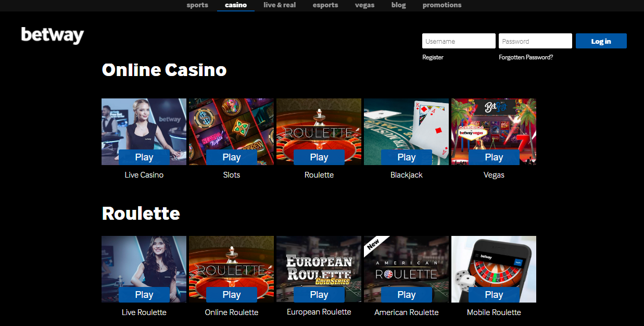The width and height of the screenshot is (644, 326).
Task: Play the European Roulette Gold Series game
Action: click(x=319, y=295)
